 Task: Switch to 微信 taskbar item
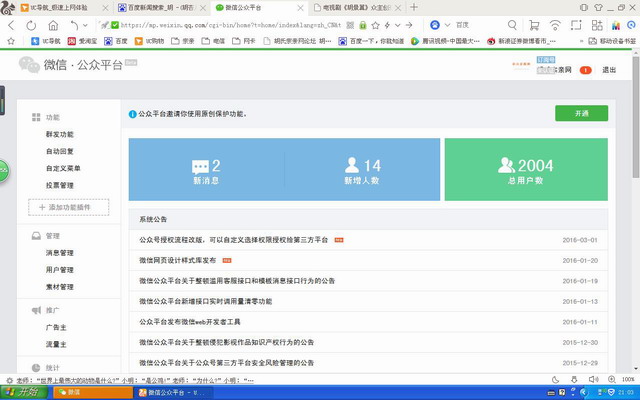tap(93, 392)
